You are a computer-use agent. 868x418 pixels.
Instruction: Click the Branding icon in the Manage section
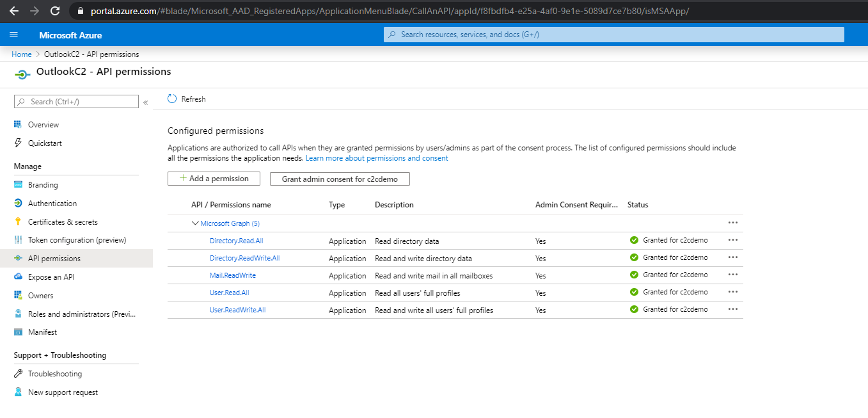(18, 185)
